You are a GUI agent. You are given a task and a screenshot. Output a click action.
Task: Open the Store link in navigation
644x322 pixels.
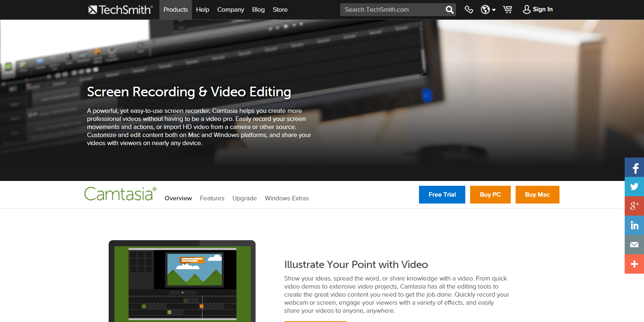[x=280, y=10]
